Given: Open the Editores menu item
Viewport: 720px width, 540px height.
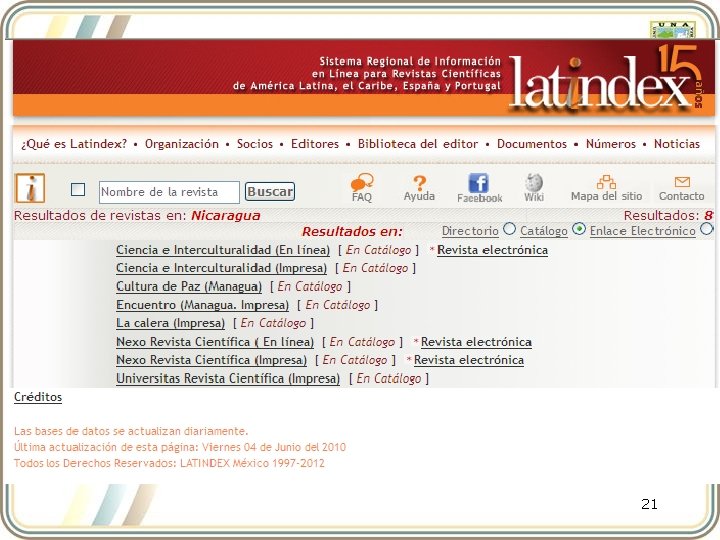Looking at the screenshot, I should pos(315,144).
